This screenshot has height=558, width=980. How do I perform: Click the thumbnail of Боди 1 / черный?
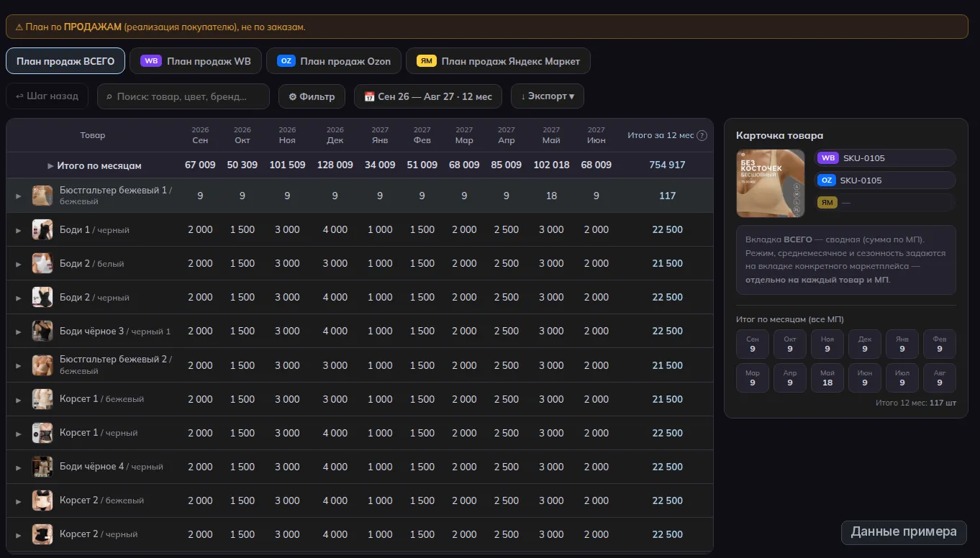coord(42,230)
